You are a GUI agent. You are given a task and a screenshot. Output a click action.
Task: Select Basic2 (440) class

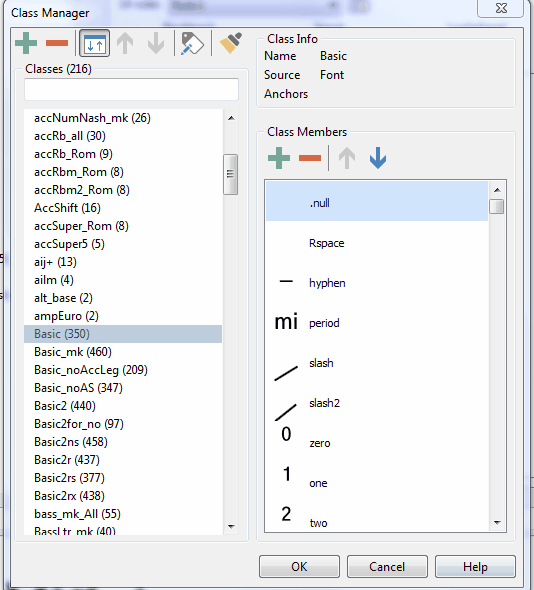123,406
